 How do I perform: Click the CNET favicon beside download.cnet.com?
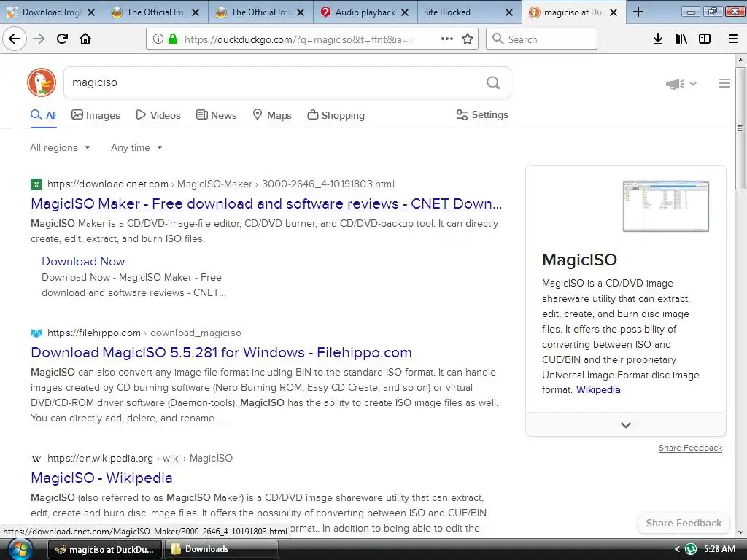click(x=36, y=184)
